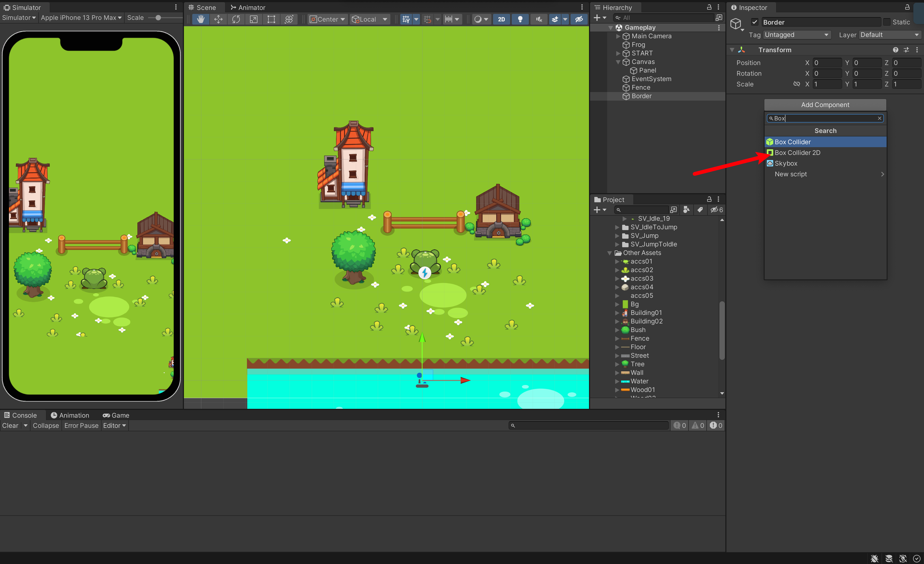Select Main Camera in Hierarchy

[651, 36]
